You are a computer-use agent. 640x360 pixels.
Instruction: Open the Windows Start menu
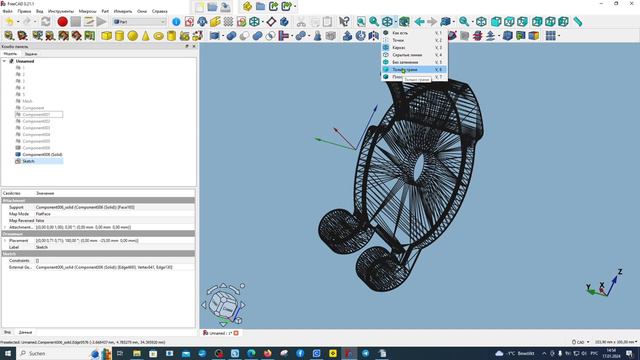(7, 353)
